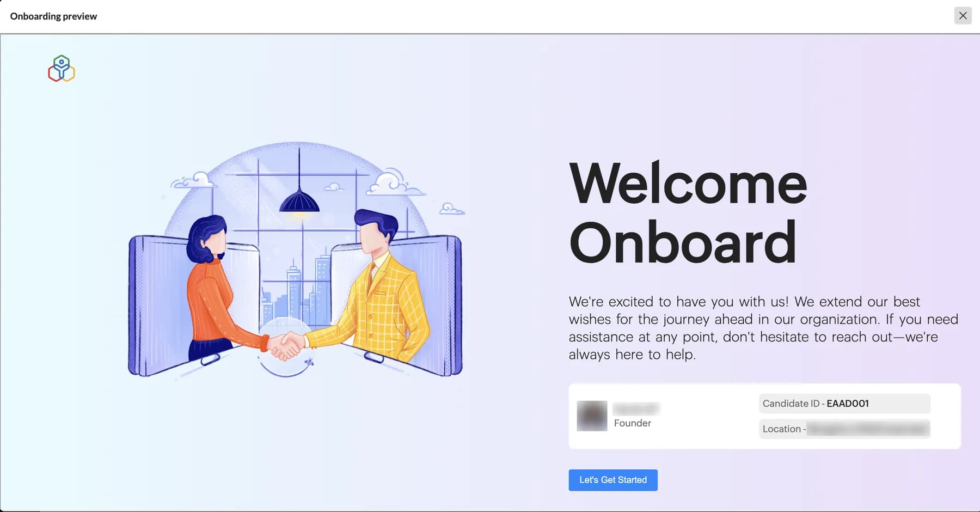
Task: Click the Founder designation text
Action: click(x=632, y=423)
